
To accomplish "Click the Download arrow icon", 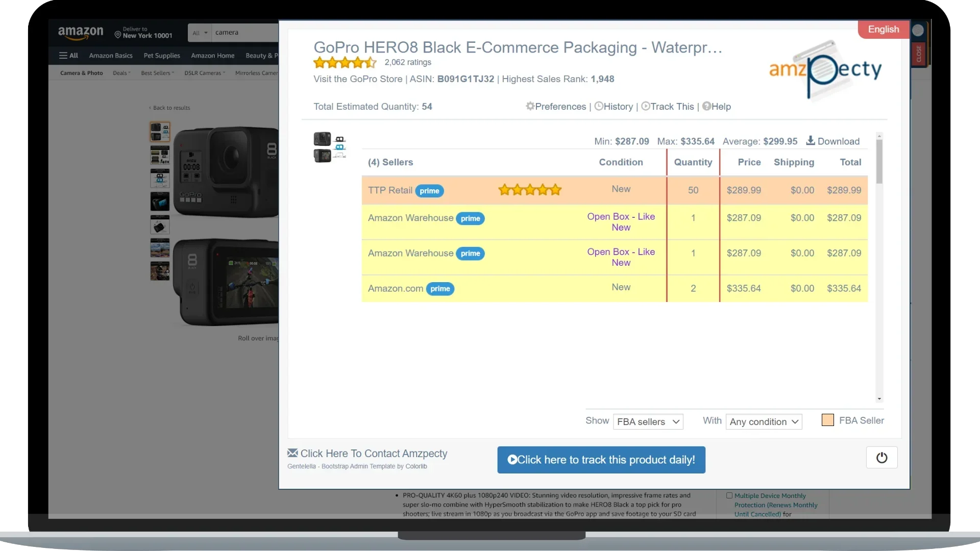I will 811,140.
